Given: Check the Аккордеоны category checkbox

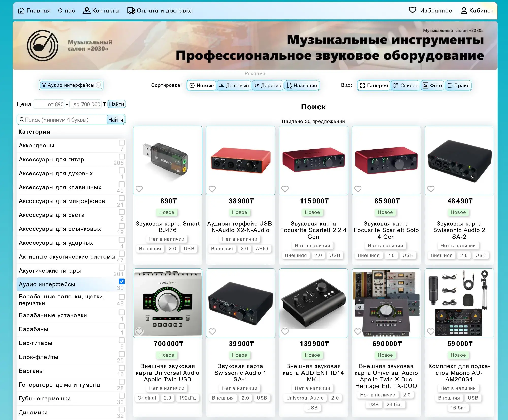Looking at the screenshot, I should coord(122,142).
